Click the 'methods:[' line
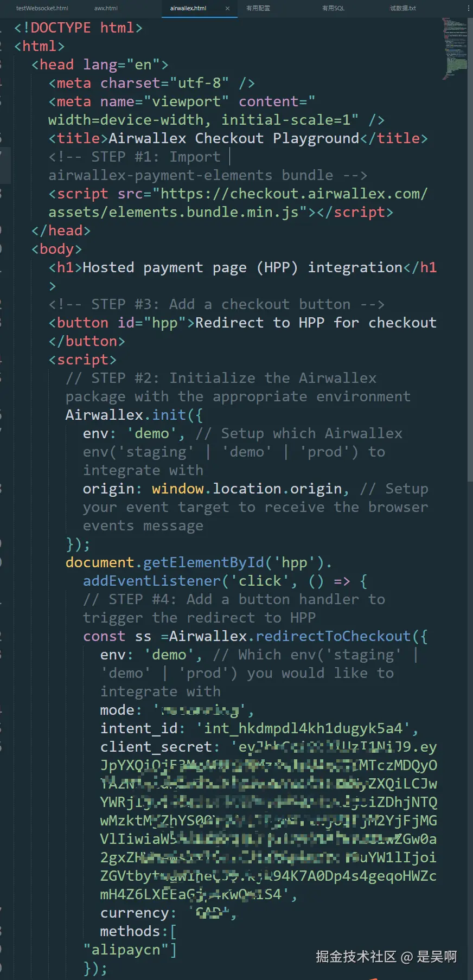This screenshot has width=473, height=980. click(138, 931)
